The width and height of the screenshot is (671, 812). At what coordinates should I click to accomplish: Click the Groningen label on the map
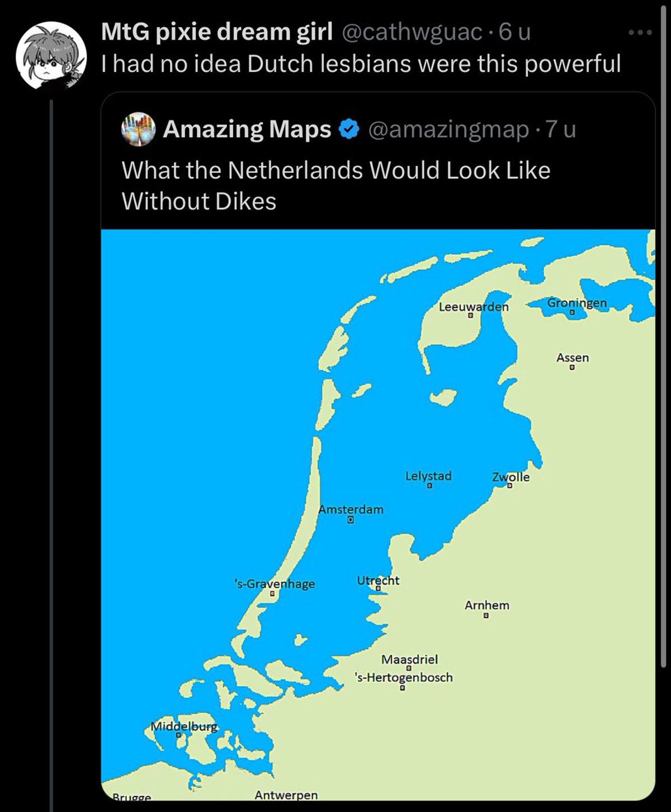click(x=577, y=303)
